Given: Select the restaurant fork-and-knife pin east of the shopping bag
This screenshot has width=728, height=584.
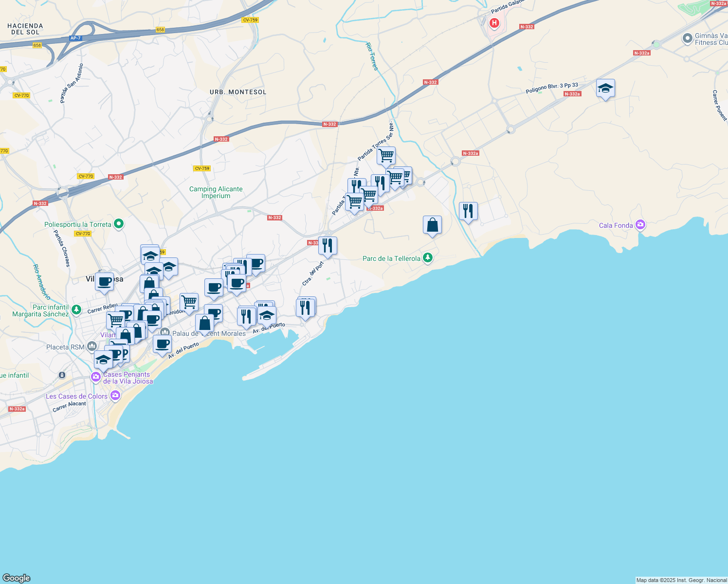Looking at the screenshot, I should pyautogui.click(x=468, y=210).
